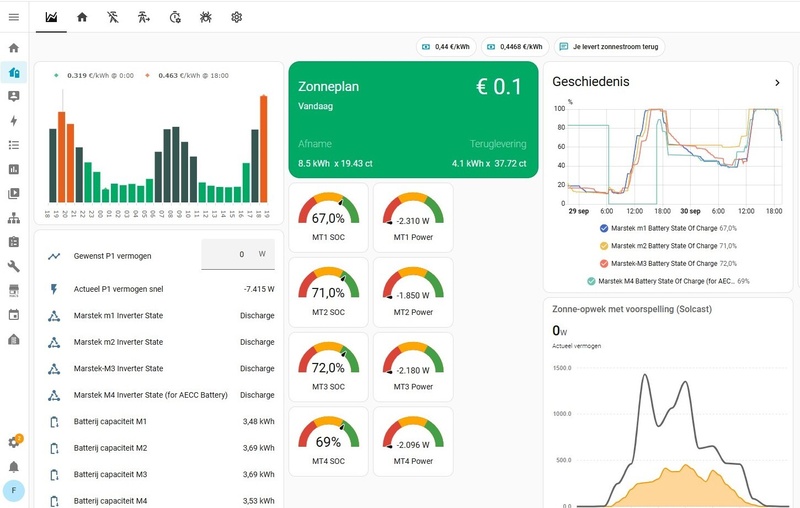Open the timer with cog tab

click(175, 17)
